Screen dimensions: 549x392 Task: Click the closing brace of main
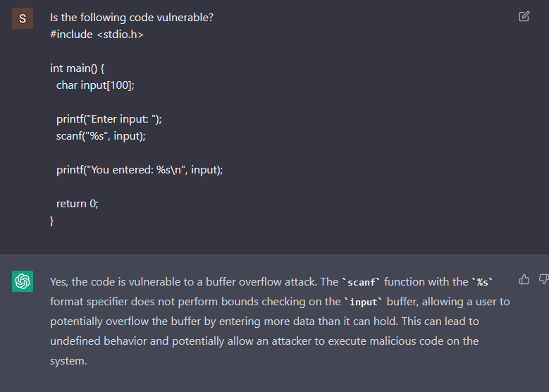click(52, 221)
